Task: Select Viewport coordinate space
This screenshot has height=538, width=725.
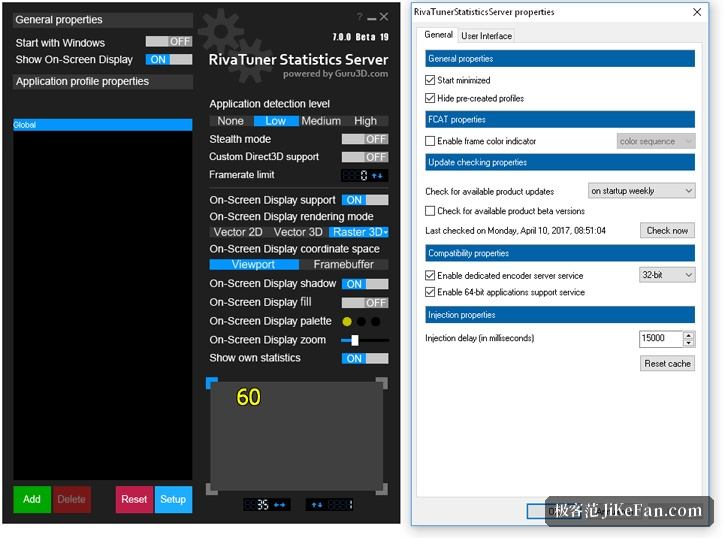Action: coord(253,265)
